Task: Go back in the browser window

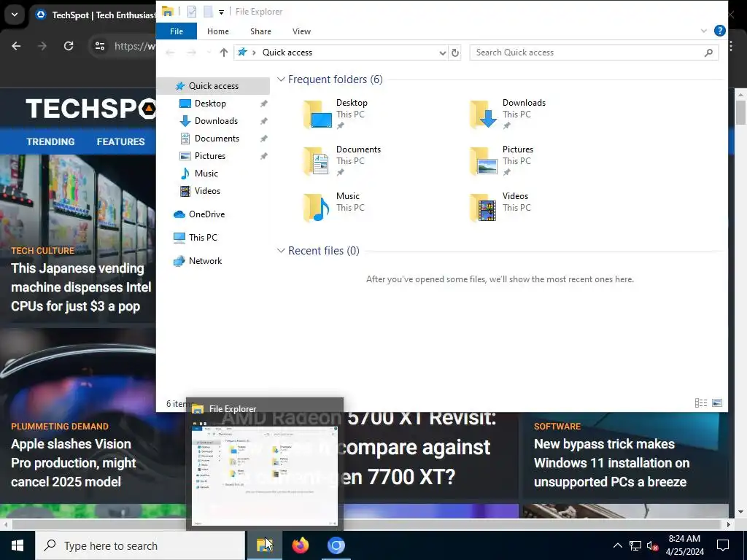Action: pos(16,46)
